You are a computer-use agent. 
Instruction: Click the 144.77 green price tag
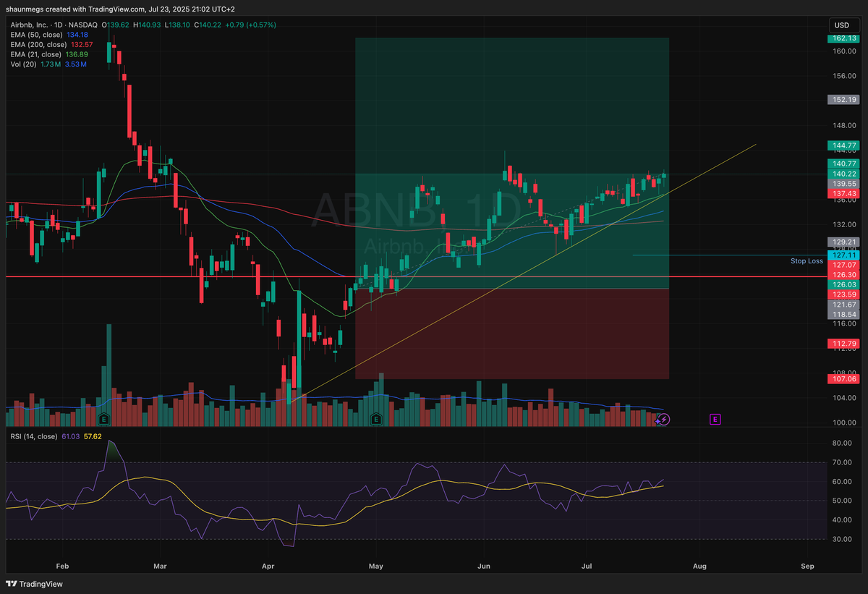[x=843, y=145]
